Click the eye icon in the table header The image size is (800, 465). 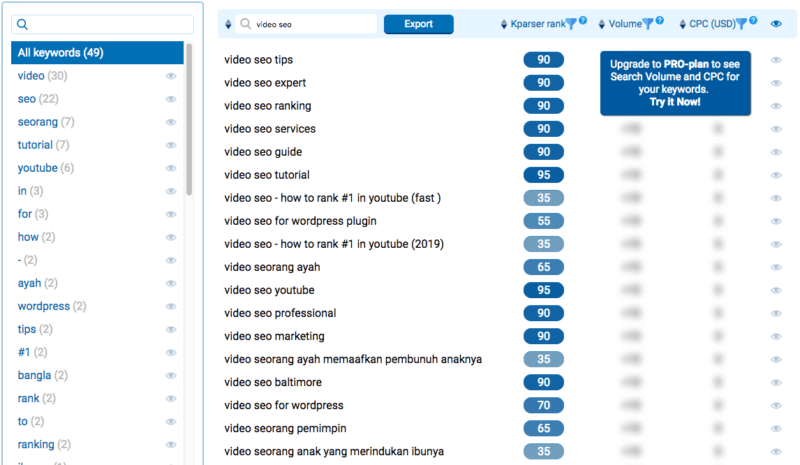click(x=776, y=24)
